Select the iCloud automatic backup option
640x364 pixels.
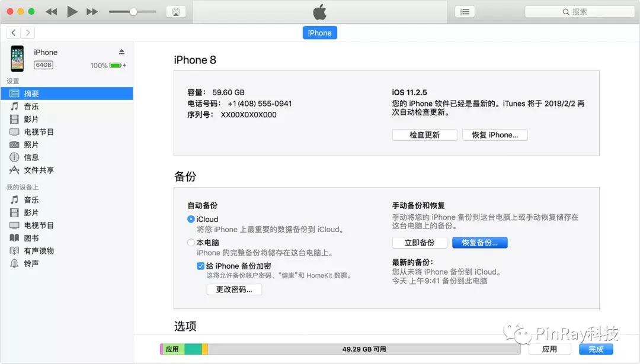pyautogui.click(x=191, y=219)
